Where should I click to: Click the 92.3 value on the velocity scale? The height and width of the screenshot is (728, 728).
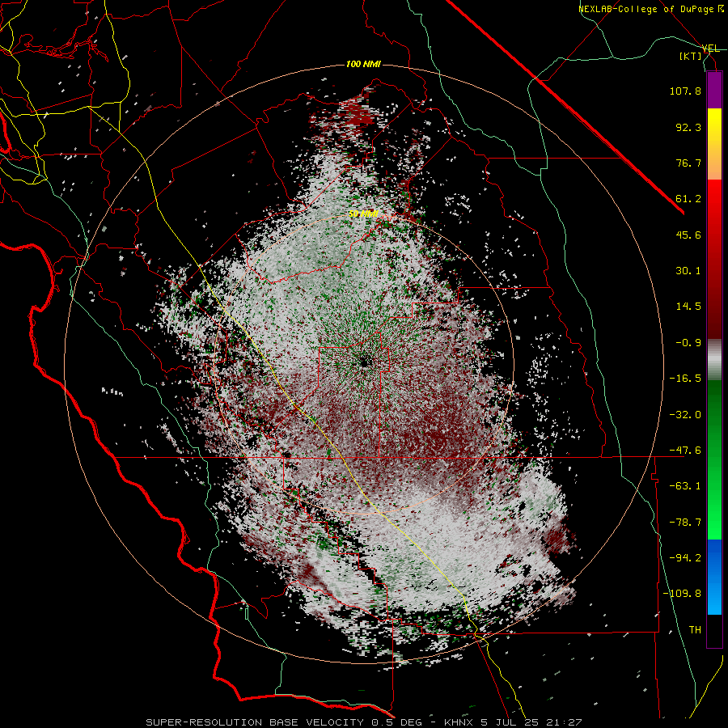688,127
